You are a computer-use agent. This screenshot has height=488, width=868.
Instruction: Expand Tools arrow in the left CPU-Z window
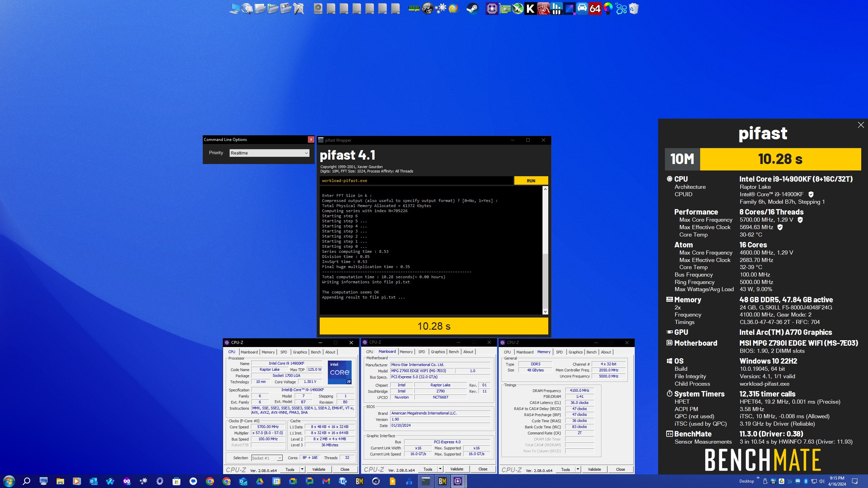(302, 469)
